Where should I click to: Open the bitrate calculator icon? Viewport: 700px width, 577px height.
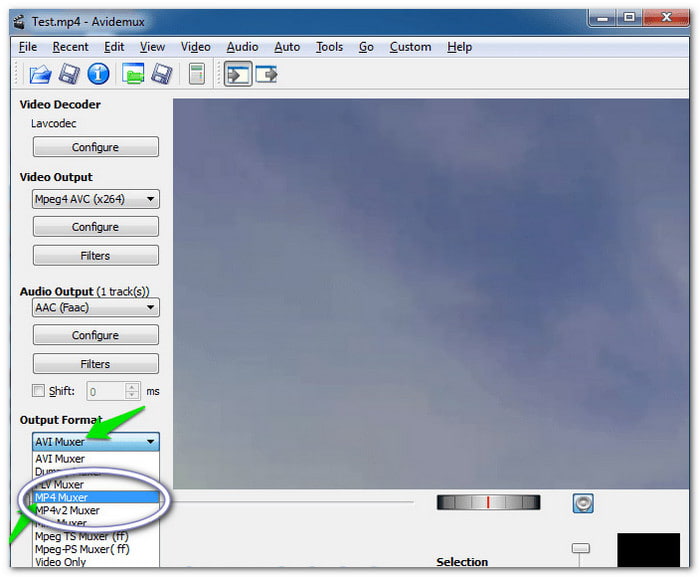point(196,74)
